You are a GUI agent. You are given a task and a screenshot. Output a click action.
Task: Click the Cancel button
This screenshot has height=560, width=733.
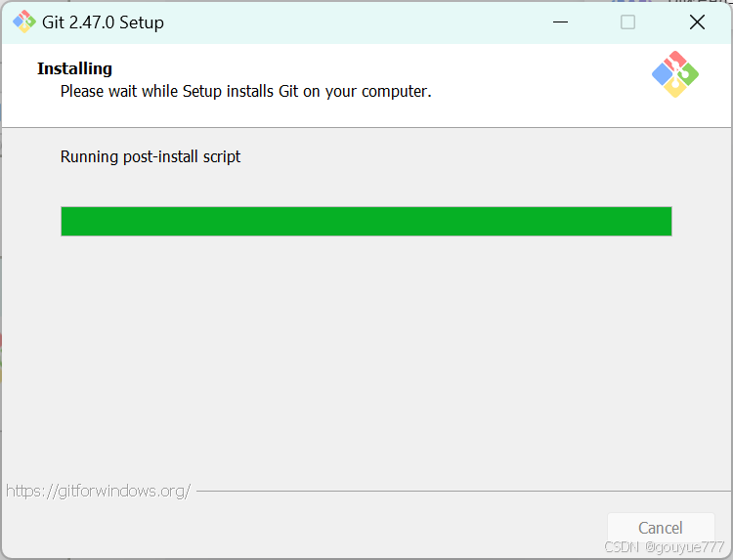tap(660, 528)
